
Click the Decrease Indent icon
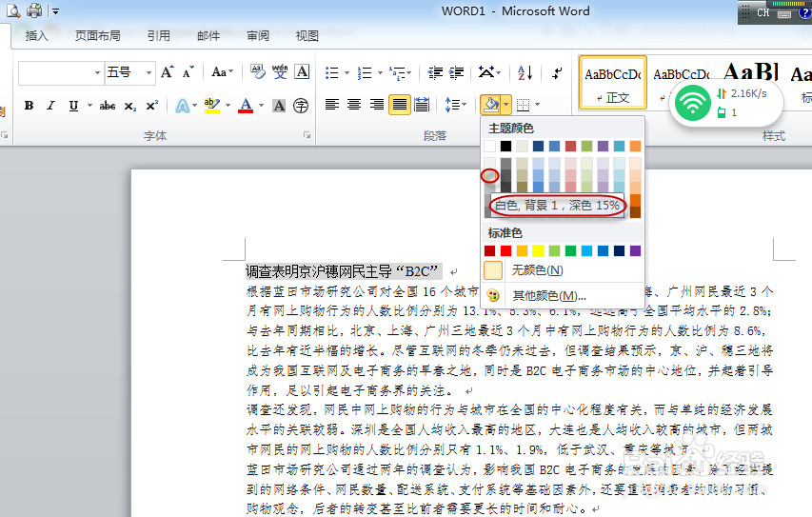point(435,72)
